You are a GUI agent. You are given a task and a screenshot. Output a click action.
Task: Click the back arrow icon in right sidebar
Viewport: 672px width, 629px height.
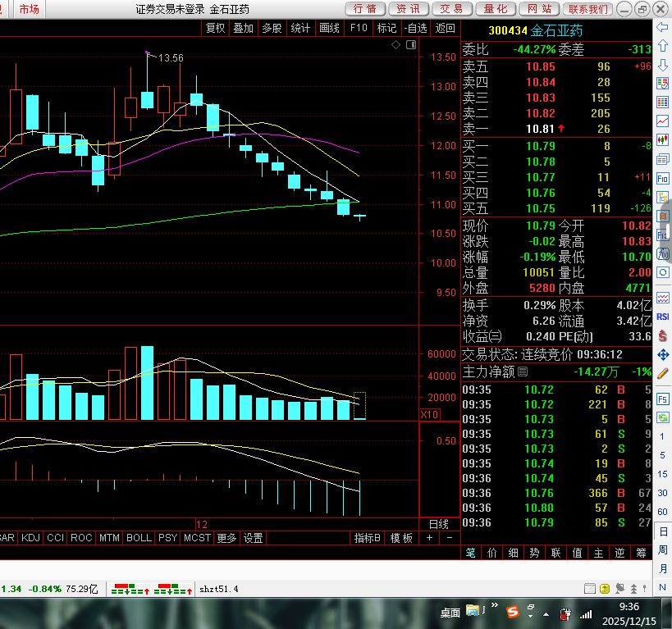(662, 27)
